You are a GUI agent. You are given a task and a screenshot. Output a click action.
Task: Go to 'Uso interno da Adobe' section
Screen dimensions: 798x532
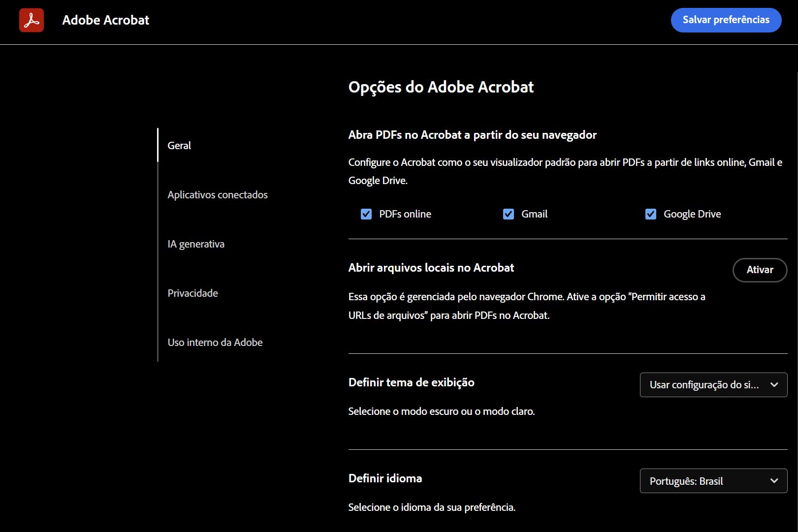click(215, 342)
